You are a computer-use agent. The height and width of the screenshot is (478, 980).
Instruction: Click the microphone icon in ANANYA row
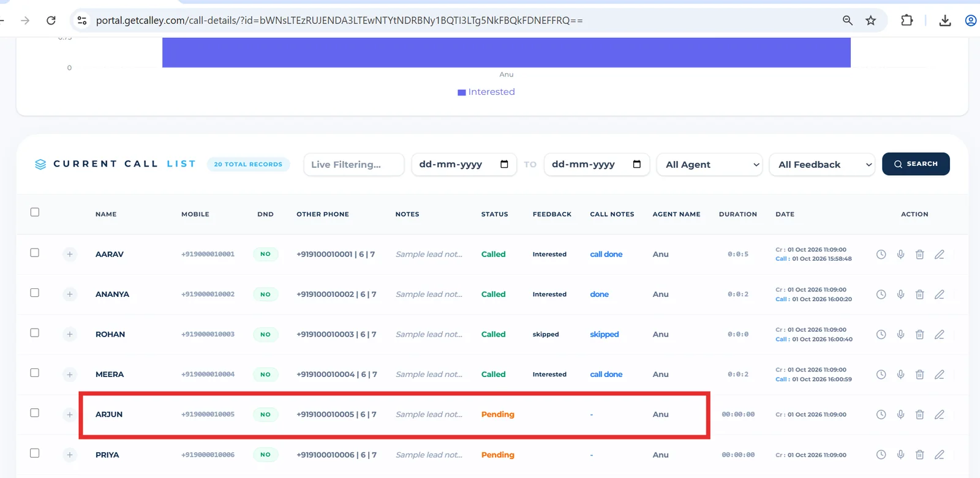pyautogui.click(x=900, y=294)
